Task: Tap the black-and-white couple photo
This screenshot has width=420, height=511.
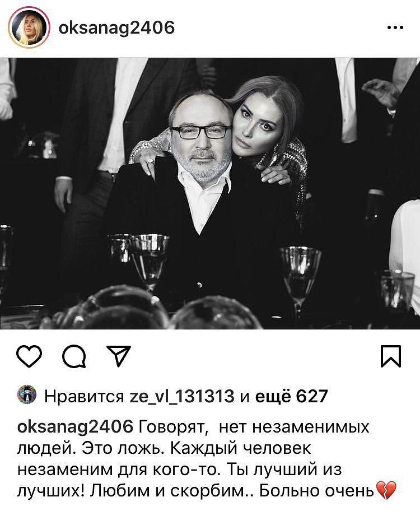Action: click(210, 193)
